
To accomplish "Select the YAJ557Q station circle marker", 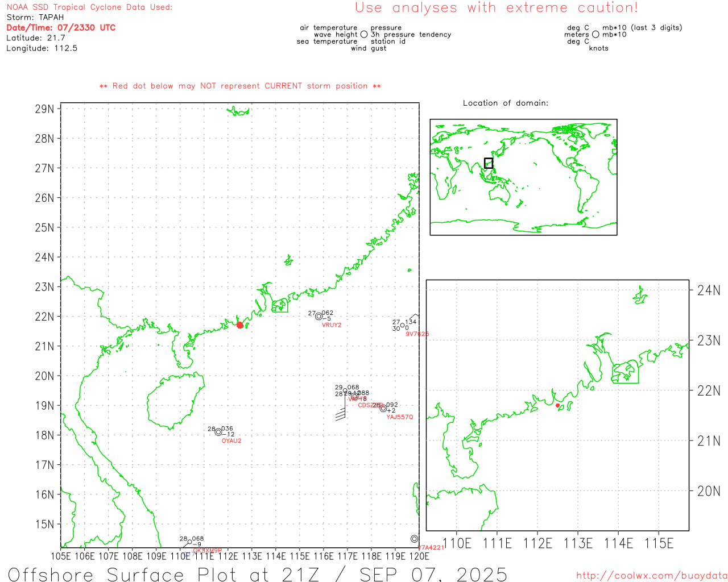I will pos(383,409).
